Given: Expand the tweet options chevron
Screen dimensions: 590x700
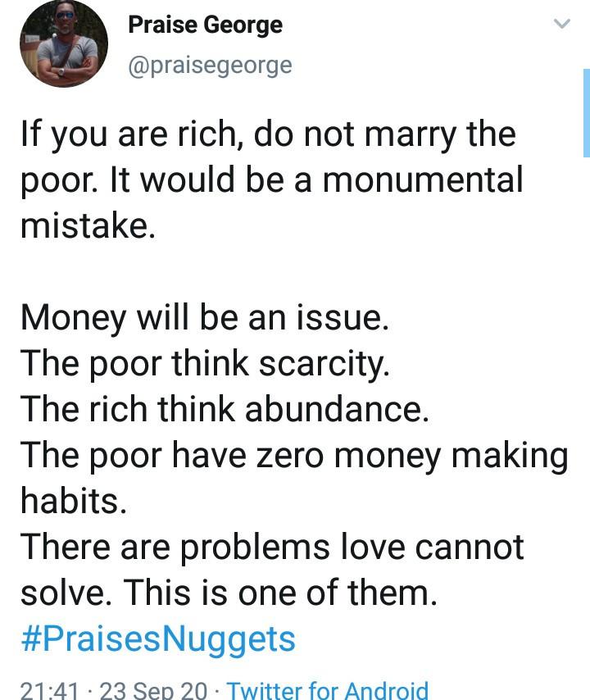Looking at the screenshot, I should [x=561, y=25].
